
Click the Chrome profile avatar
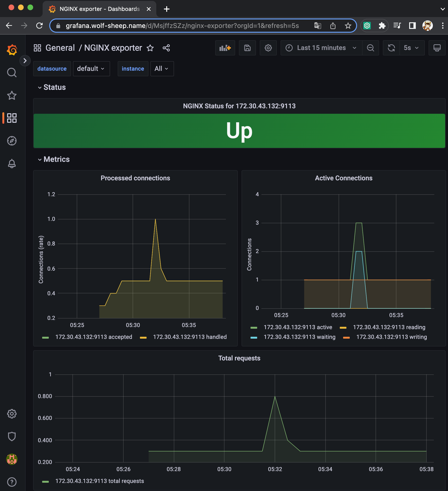click(x=428, y=26)
